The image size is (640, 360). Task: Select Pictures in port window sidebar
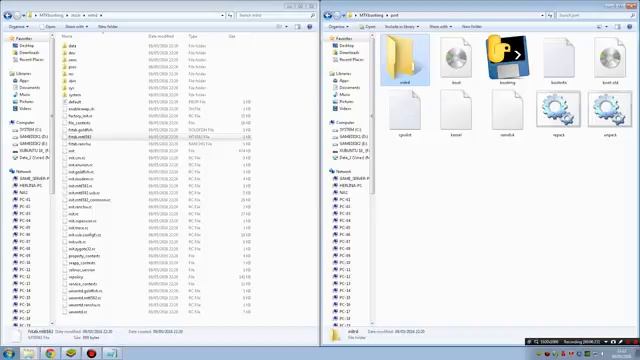pyautogui.click(x=346, y=102)
